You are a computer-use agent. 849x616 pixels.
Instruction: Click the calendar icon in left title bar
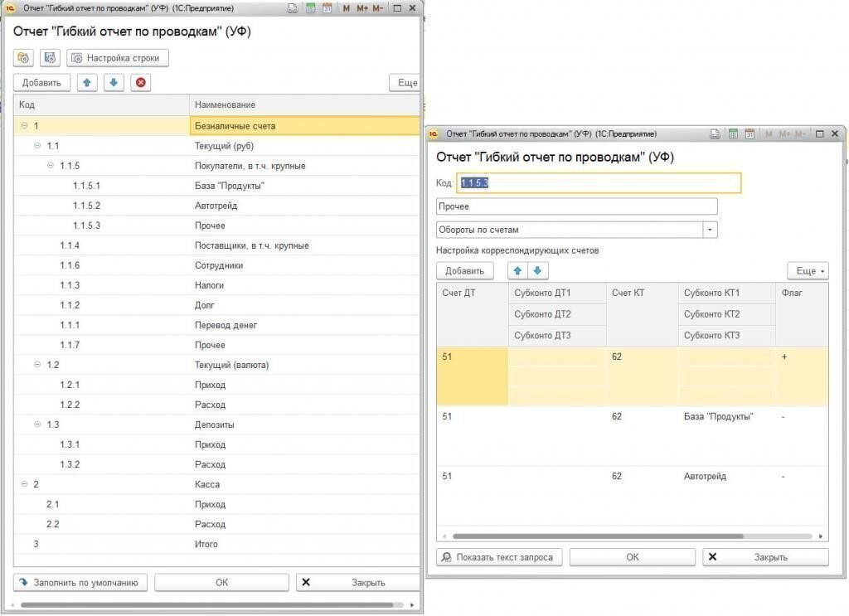click(x=327, y=8)
